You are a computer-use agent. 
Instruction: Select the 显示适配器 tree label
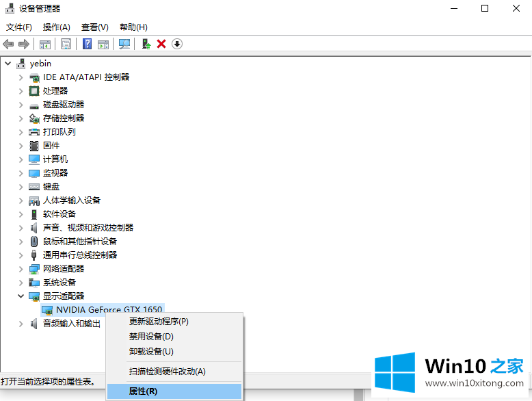tap(64, 296)
